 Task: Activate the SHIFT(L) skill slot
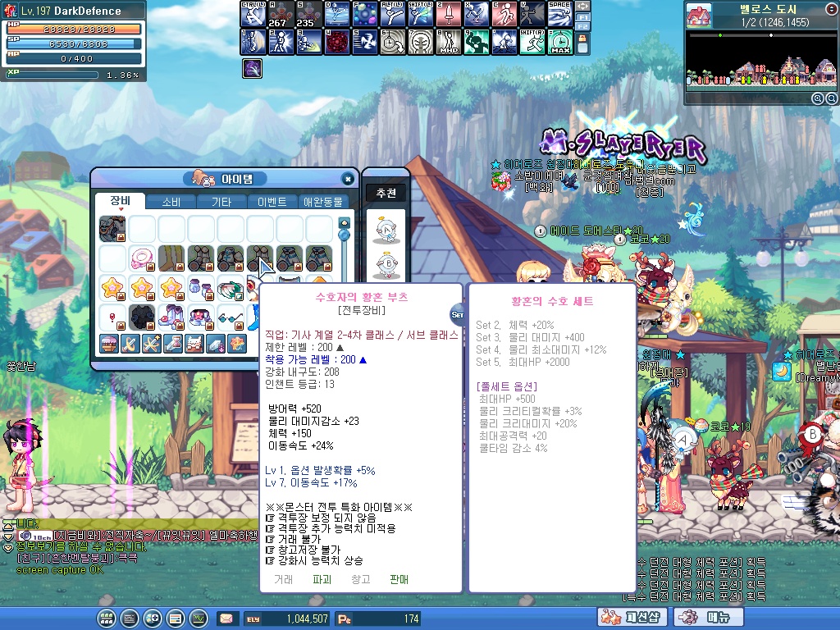421,14
